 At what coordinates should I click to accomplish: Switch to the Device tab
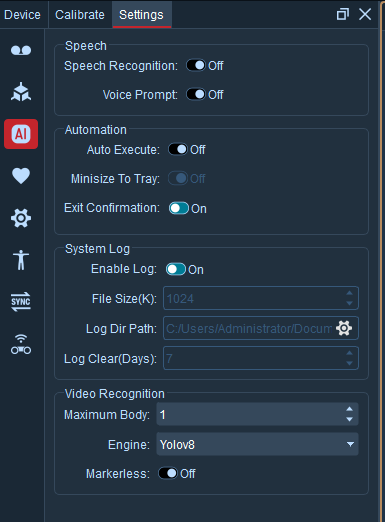(x=22, y=15)
